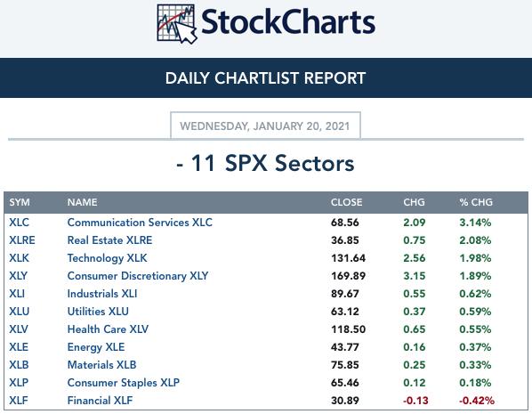Viewport: 532px width, 414px height.
Task: Click the 11 SPX Sectors heading
Action: tap(265, 163)
